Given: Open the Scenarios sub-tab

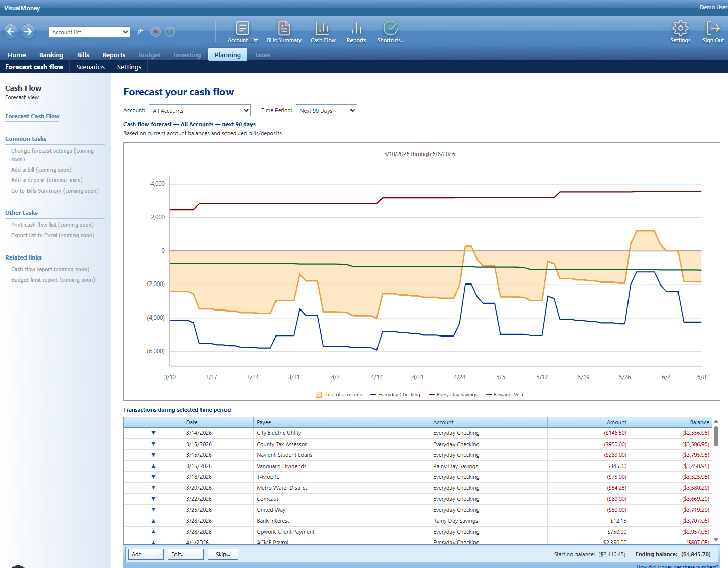Looking at the screenshot, I should tap(90, 67).
